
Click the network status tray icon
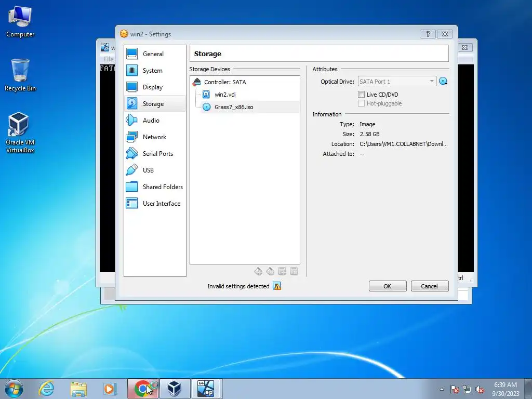pos(467,389)
